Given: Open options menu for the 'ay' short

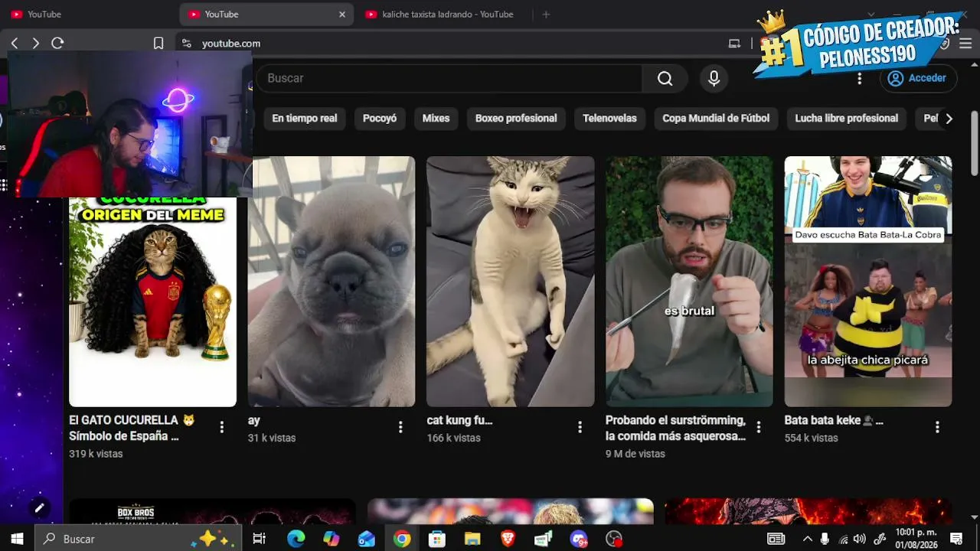Looking at the screenshot, I should point(400,427).
